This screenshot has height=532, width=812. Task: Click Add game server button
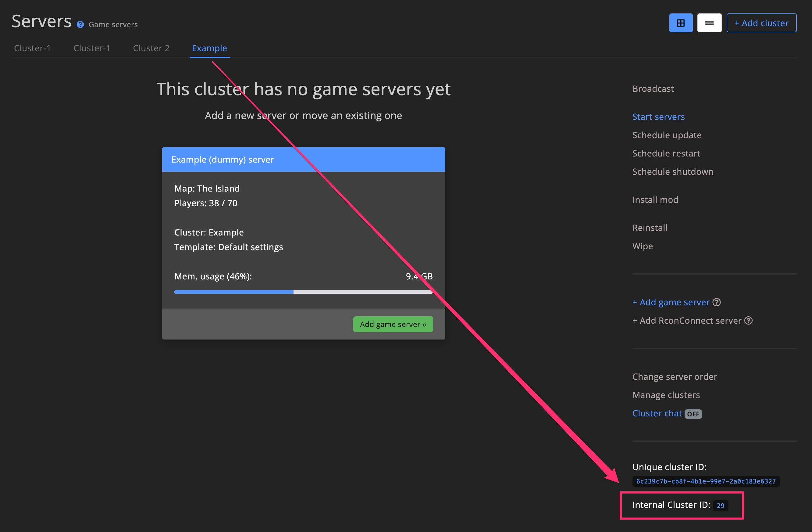point(394,324)
